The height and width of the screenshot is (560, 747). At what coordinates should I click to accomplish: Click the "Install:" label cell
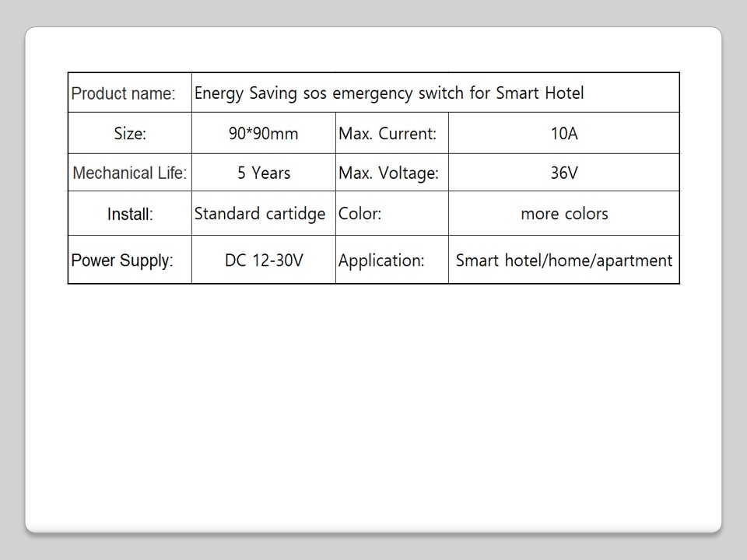coord(130,215)
